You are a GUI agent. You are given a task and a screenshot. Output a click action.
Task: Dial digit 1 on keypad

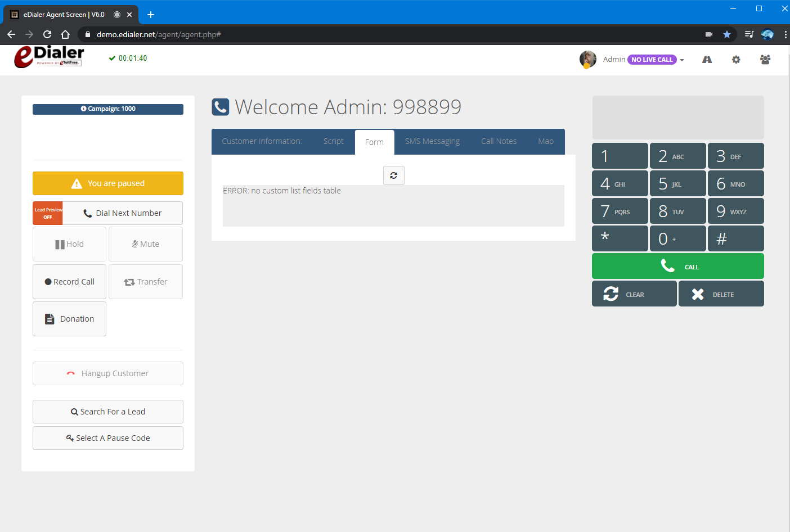(x=620, y=156)
